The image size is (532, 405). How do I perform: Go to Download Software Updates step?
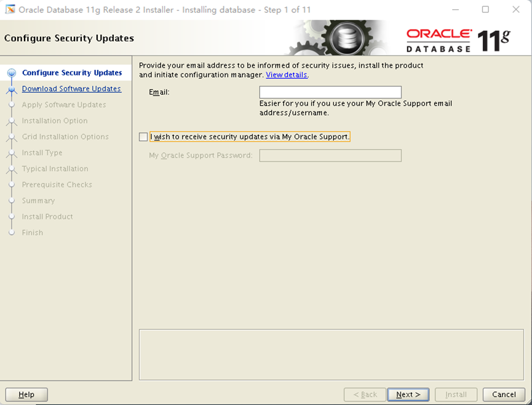coord(71,89)
